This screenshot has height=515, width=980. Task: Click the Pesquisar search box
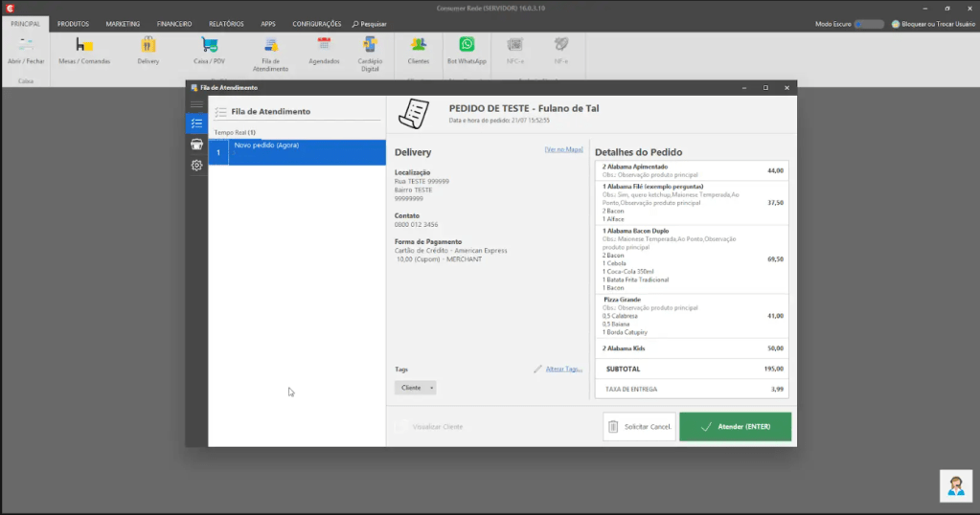(x=370, y=24)
